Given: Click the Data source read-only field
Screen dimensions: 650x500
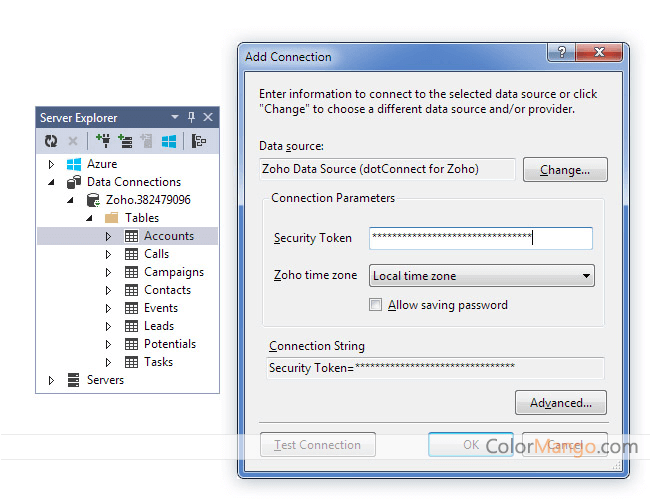Looking at the screenshot, I should 387,169.
